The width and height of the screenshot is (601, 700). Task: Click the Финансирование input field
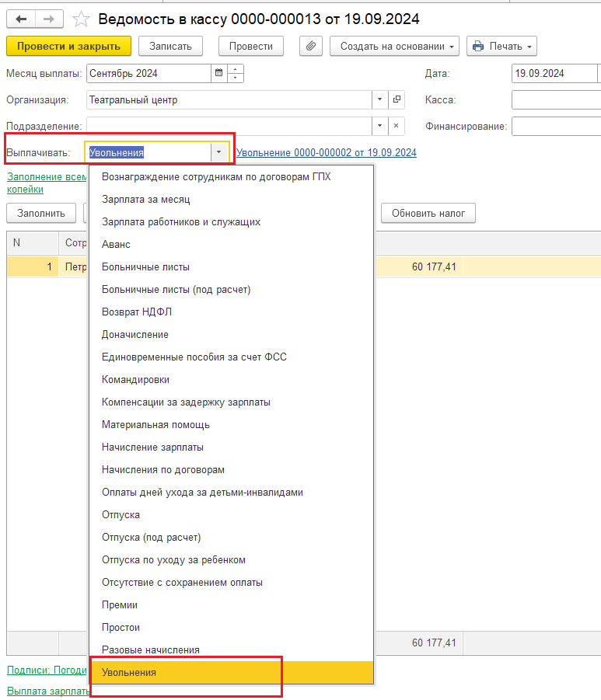coord(557,126)
